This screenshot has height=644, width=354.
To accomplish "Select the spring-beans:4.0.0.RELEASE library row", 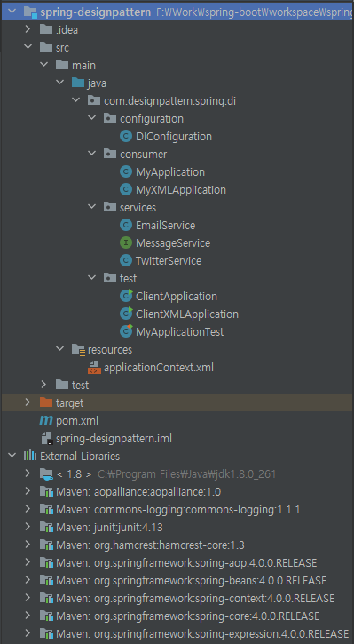I will pyautogui.click(x=177, y=580).
